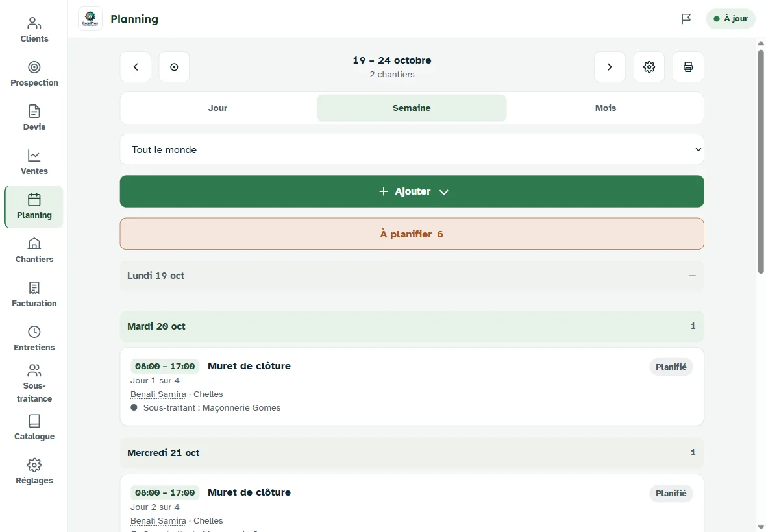Click the flag icon in the header
The height and width of the screenshot is (532, 766).
point(686,19)
